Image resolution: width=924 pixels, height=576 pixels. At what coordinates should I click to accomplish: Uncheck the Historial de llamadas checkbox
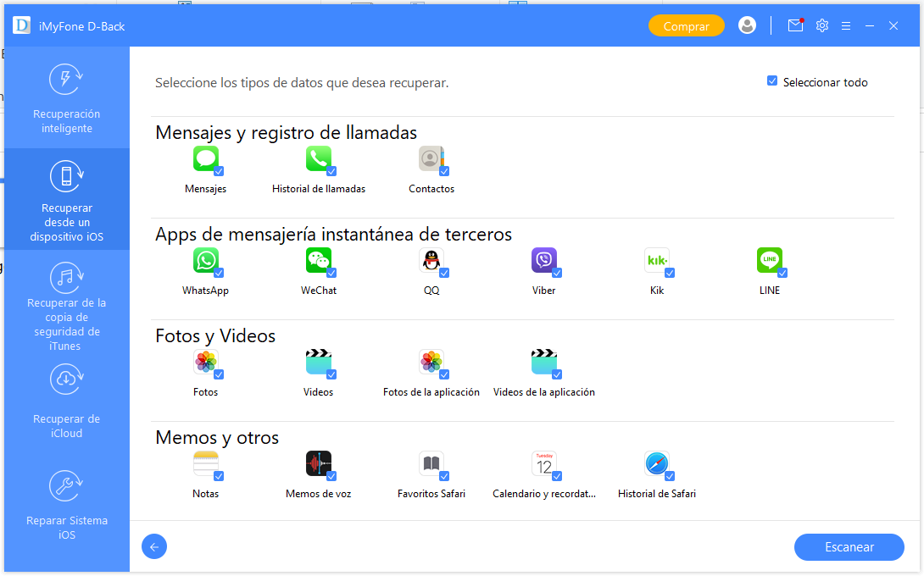(x=331, y=171)
